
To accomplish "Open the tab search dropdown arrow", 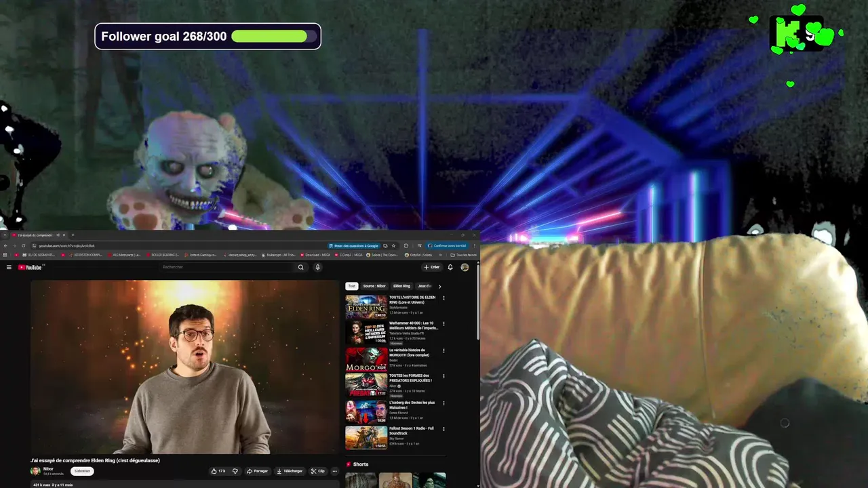I will click(5, 235).
